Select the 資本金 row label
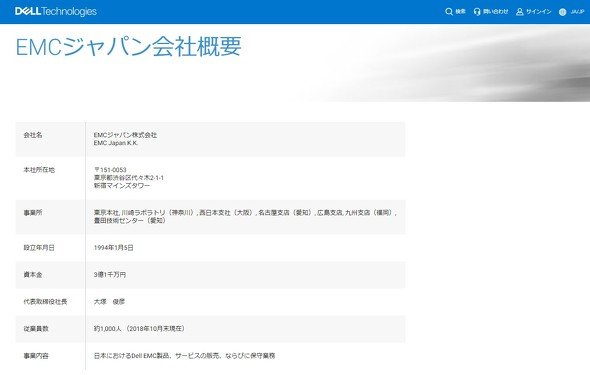 [x=33, y=275]
